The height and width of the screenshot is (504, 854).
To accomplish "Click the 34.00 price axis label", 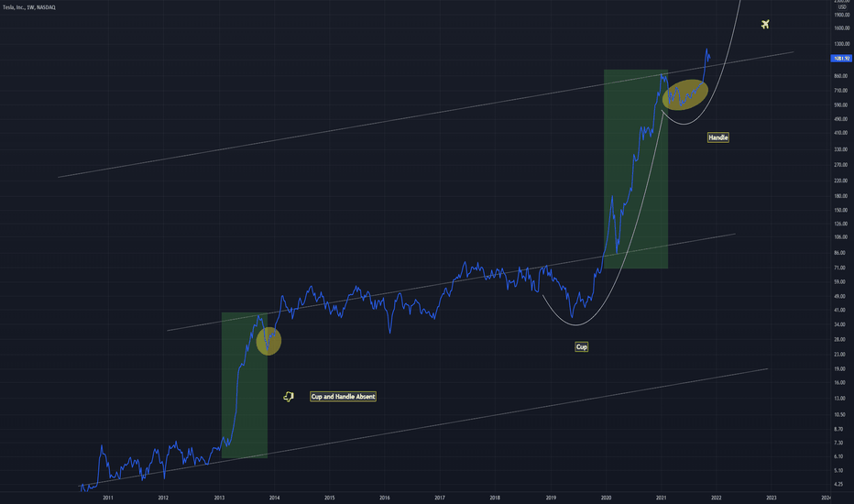I will 840,324.
